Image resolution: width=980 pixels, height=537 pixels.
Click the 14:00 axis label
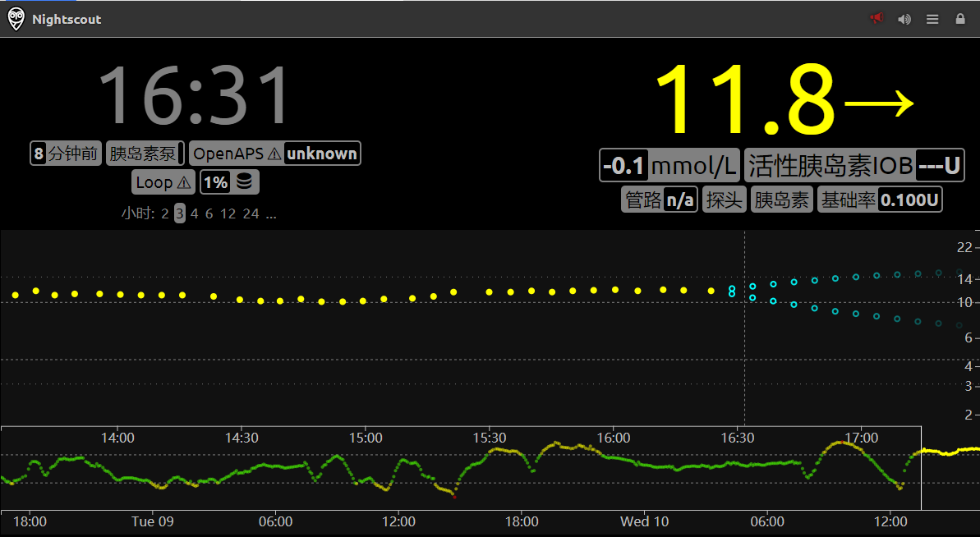[117, 438]
